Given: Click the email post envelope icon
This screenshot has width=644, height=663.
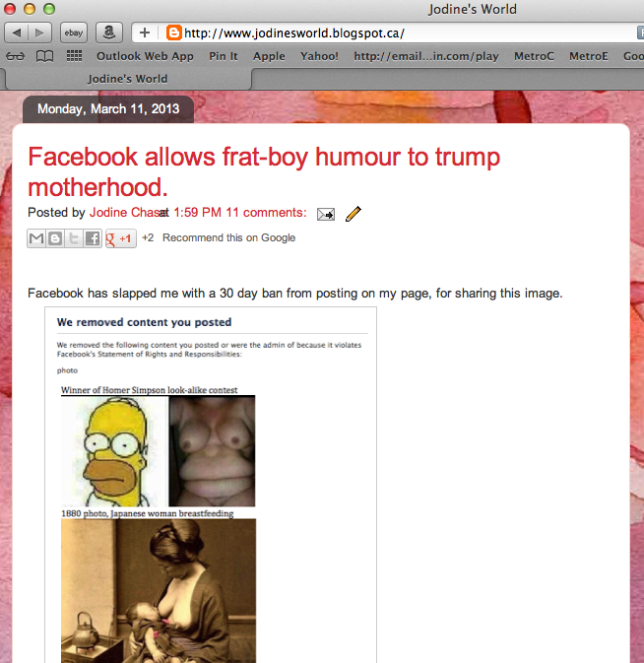Looking at the screenshot, I should [326, 215].
